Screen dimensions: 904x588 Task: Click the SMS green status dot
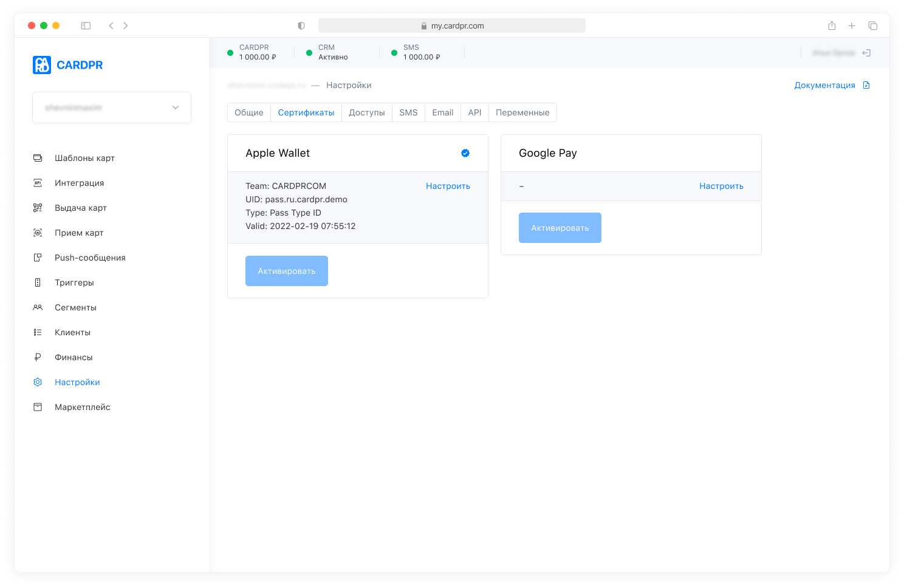tap(394, 53)
